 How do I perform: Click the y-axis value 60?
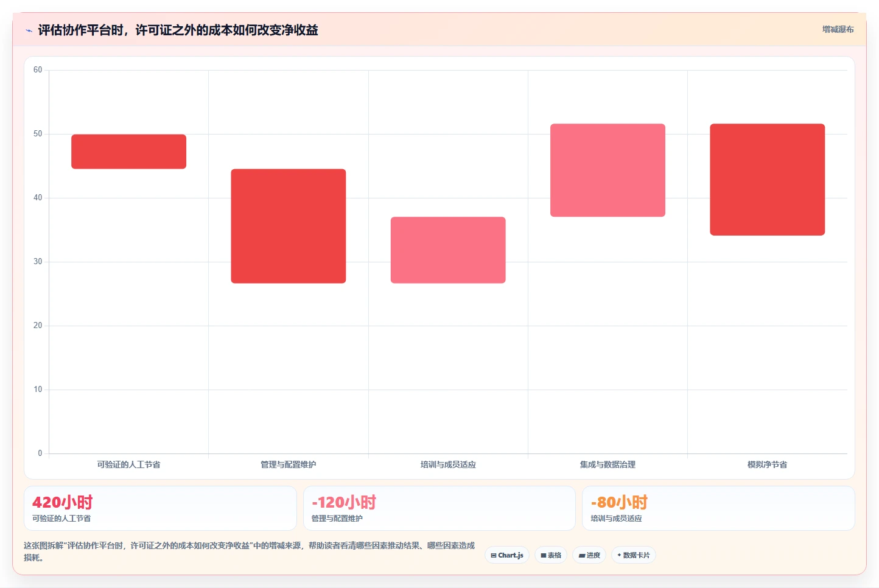pyautogui.click(x=38, y=70)
